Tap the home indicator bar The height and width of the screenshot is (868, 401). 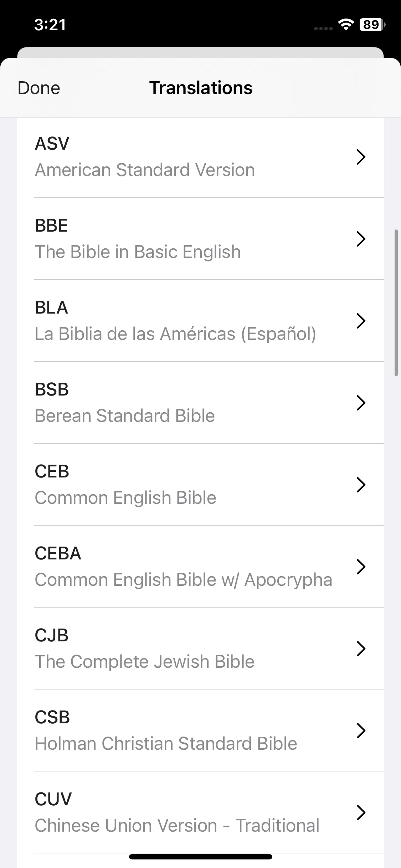201,857
